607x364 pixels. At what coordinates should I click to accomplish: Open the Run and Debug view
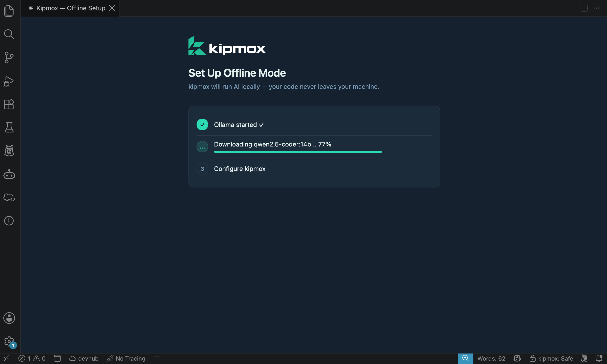(x=9, y=81)
